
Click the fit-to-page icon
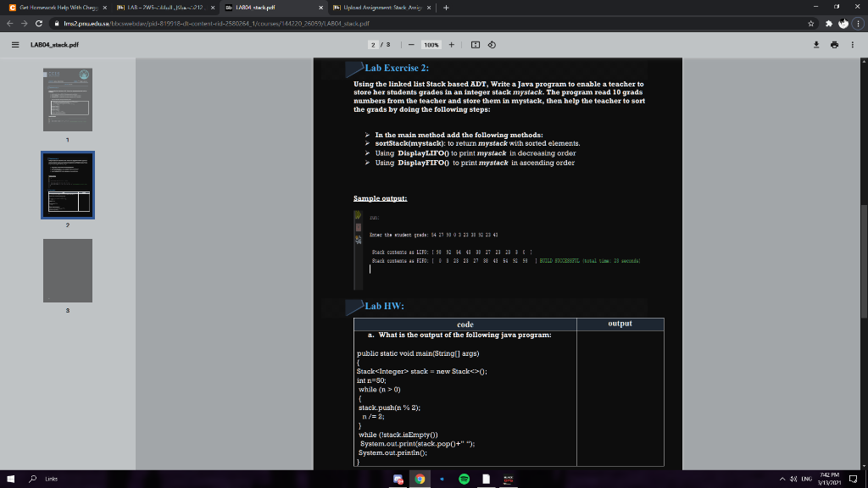(476, 45)
